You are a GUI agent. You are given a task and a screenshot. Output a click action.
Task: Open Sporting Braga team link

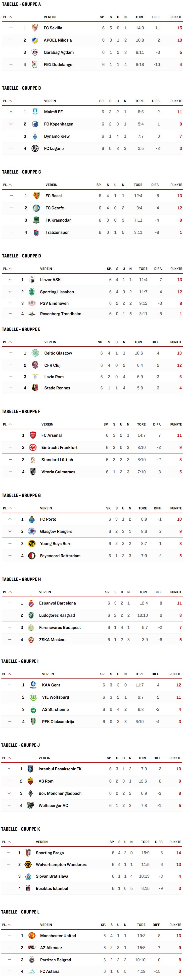[x=50, y=853]
